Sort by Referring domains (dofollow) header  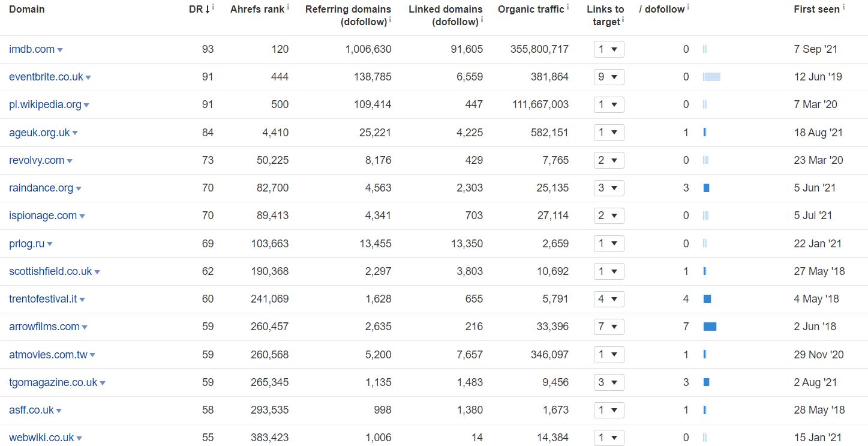[348, 16]
